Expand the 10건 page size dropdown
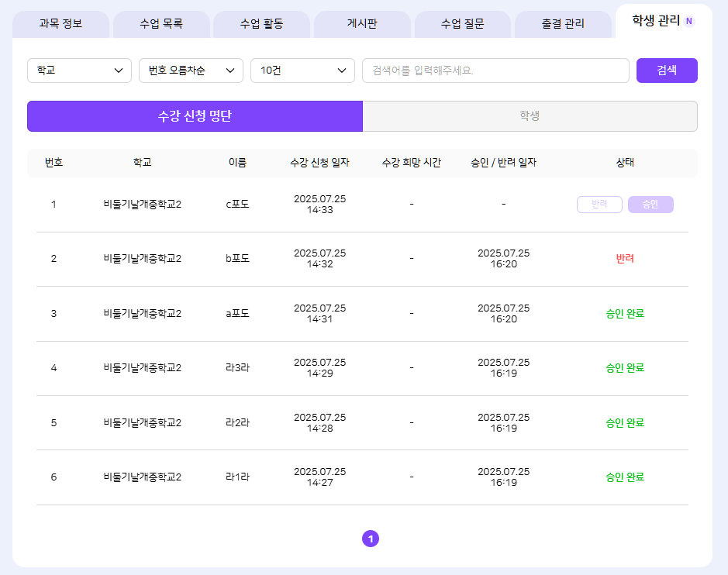The height and width of the screenshot is (575, 728). point(302,71)
